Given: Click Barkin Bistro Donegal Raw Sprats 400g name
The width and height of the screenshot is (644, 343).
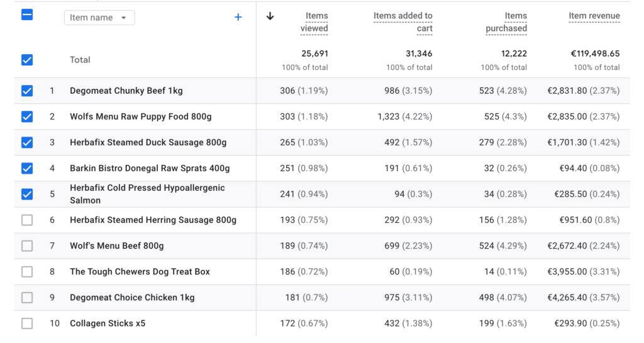Looking at the screenshot, I should (x=150, y=169).
